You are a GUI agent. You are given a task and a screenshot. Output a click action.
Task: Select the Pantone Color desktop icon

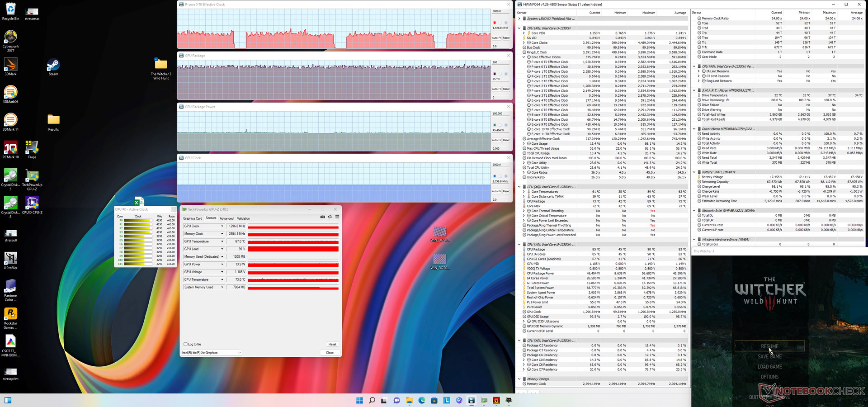[10, 290]
